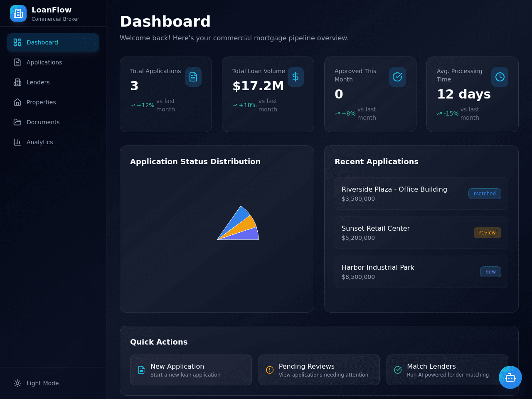Click the 'review' status badge
This screenshot has width=532, height=399.
point(488,233)
